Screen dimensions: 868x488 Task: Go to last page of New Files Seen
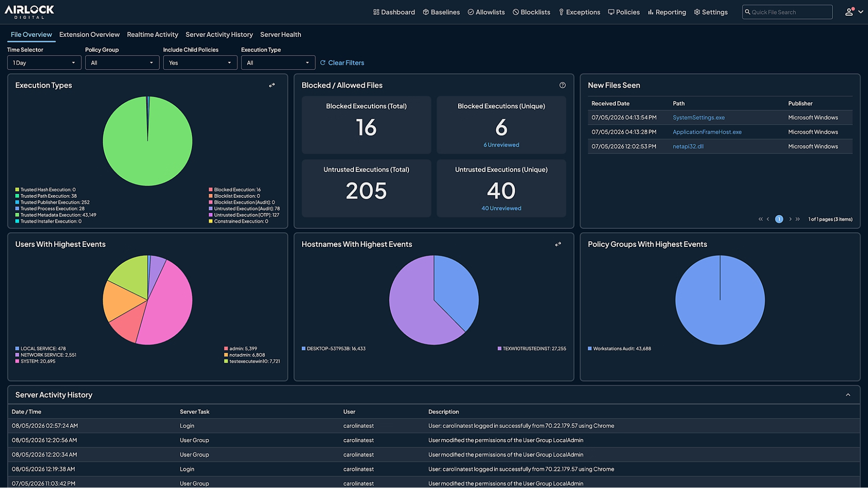point(798,219)
